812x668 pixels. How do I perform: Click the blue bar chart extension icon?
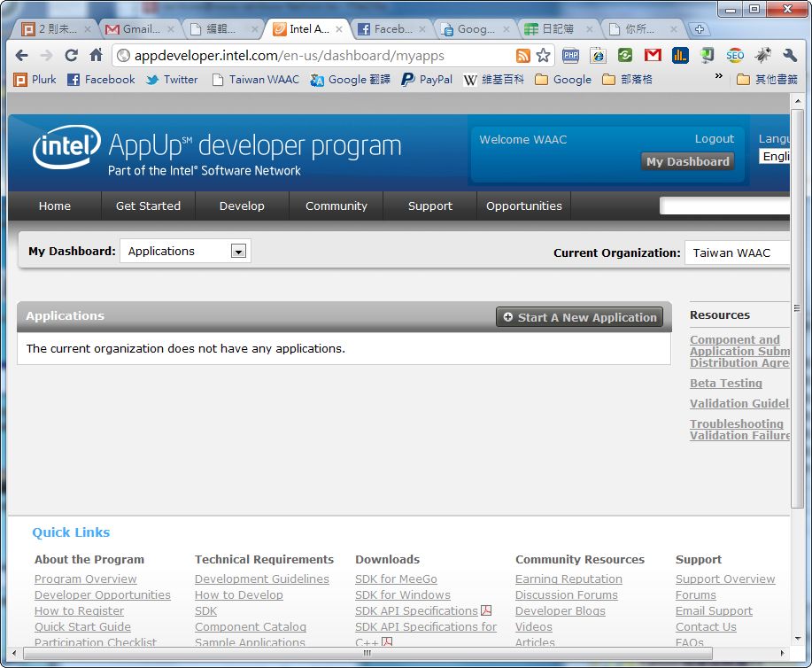point(680,56)
